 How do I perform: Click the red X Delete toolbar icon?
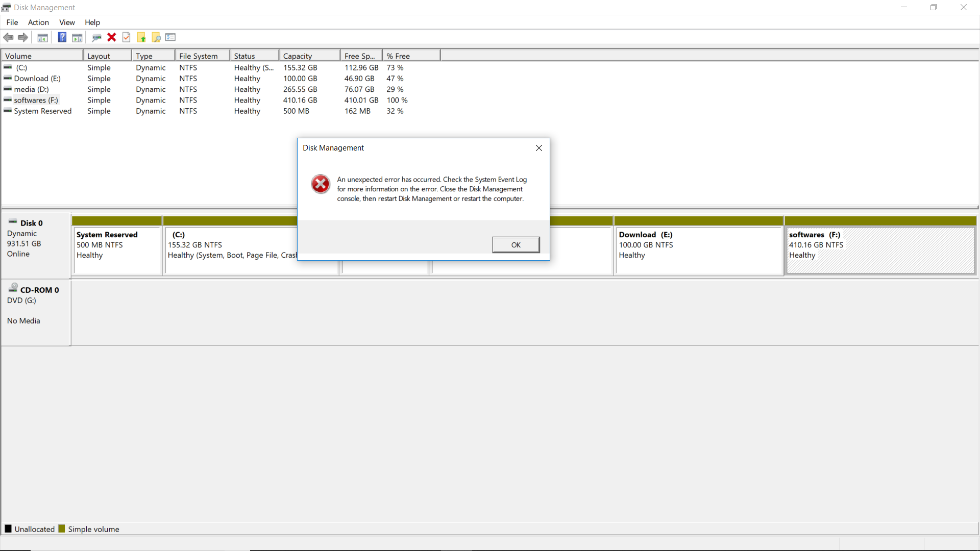coord(112,37)
